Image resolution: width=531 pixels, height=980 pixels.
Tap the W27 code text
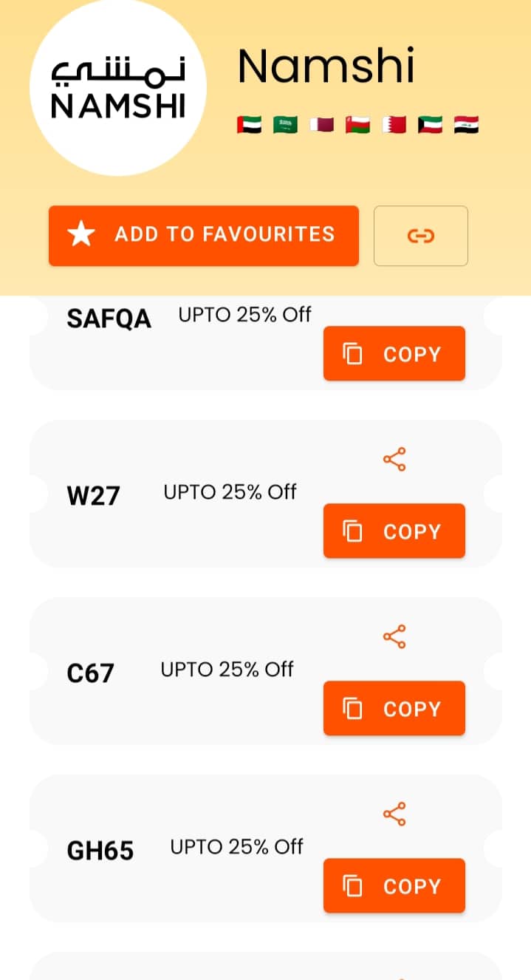click(93, 495)
